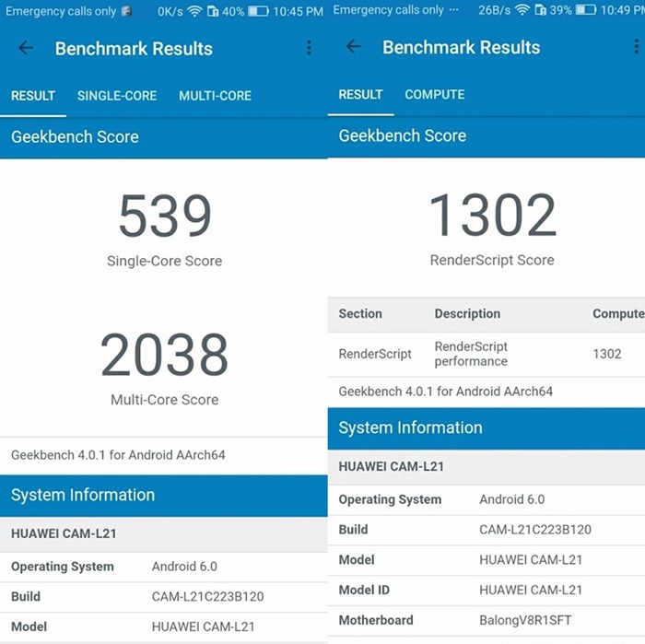This screenshot has height=644, width=645.
Task: Tap the Single-Core Score label
Action: pos(164,261)
